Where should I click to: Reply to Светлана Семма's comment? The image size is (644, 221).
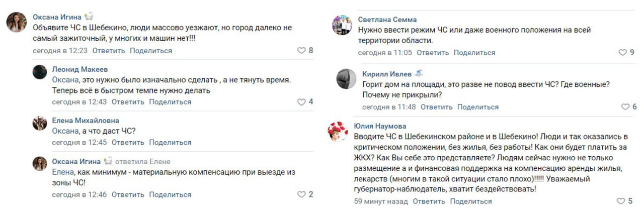(x=433, y=53)
